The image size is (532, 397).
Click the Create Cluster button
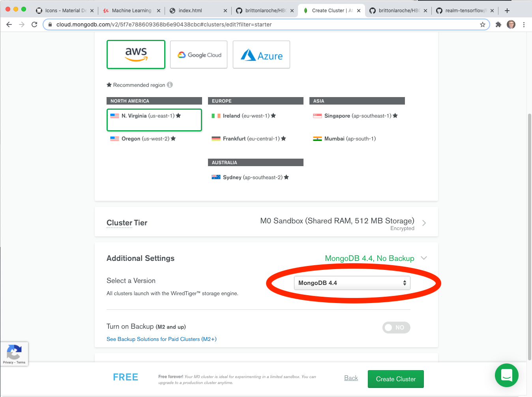click(396, 379)
